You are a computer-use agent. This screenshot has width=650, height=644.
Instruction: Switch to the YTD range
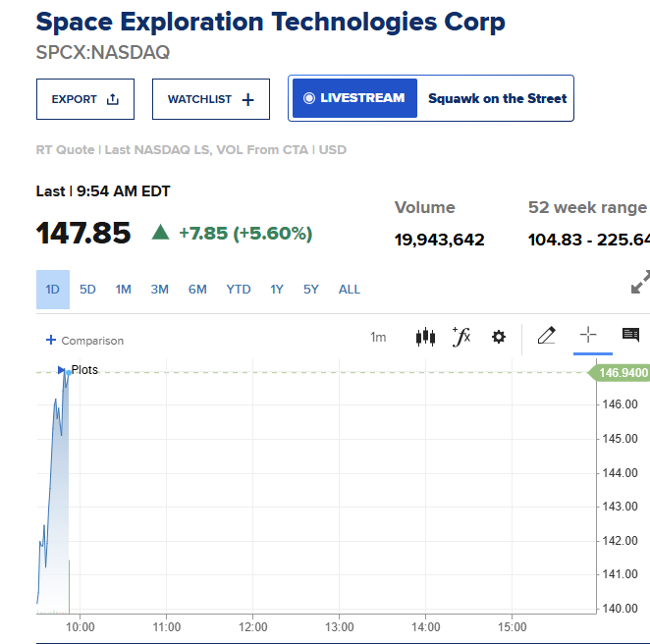[x=239, y=290]
